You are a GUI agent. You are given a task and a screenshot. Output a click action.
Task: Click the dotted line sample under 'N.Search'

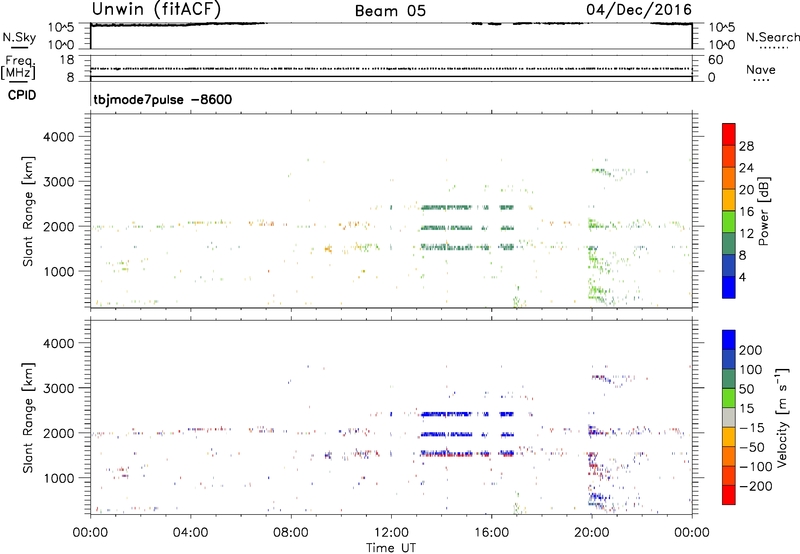[x=774, y=48]
